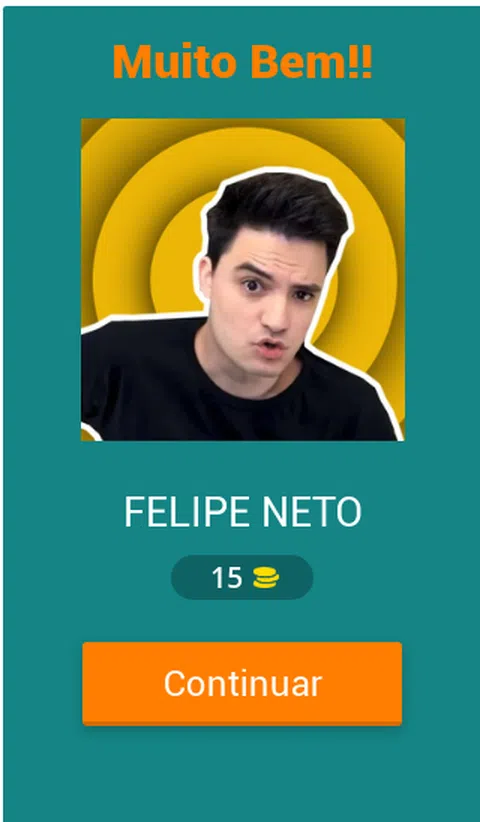
Task: Tap the teal area between picture and name
Action: pos(242,467)
